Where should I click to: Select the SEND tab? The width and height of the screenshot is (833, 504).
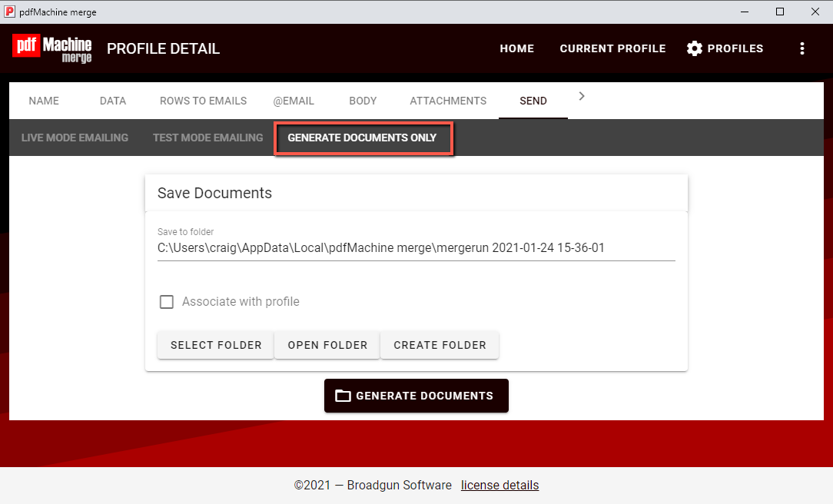point(533,101)
